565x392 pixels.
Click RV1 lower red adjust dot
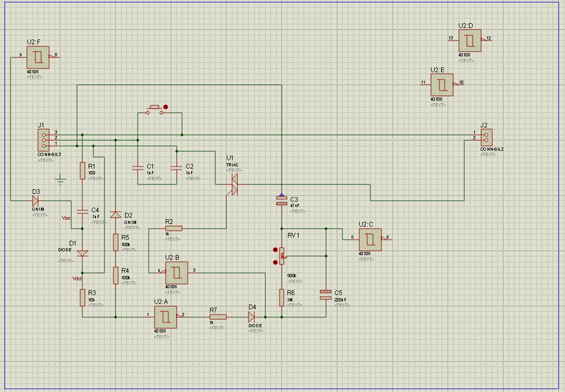tap(275, 262)
